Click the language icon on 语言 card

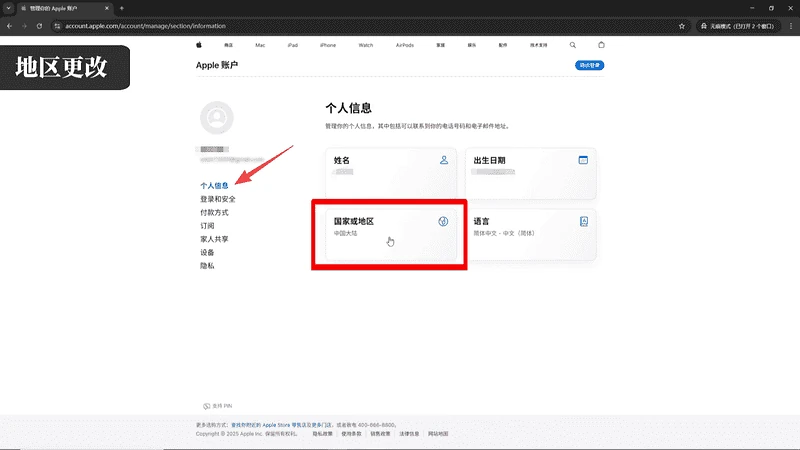coord(584,221)
